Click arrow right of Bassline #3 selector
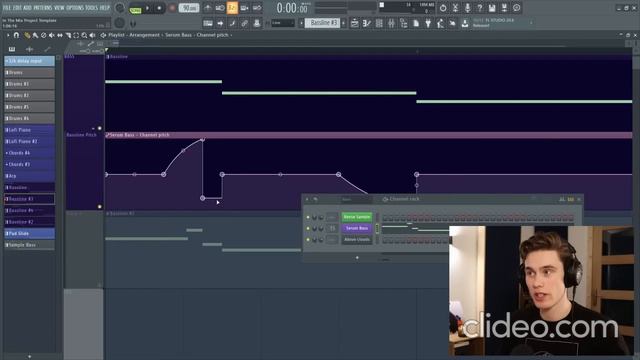 343,23
